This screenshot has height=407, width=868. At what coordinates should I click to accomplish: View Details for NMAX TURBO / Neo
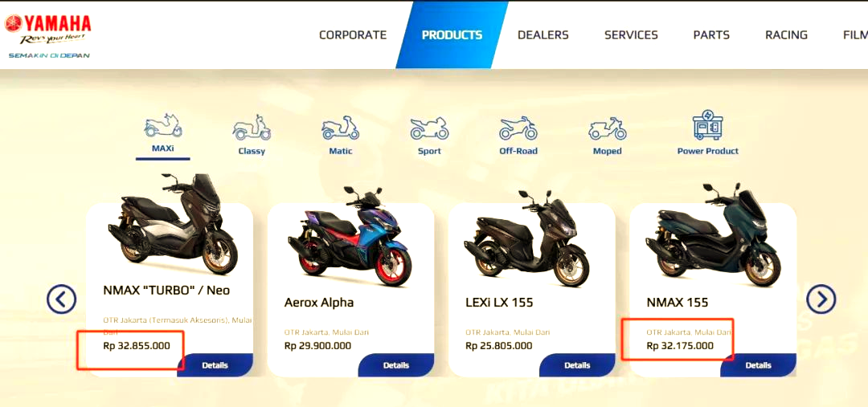pyautogui.click(x=215, y=365)
